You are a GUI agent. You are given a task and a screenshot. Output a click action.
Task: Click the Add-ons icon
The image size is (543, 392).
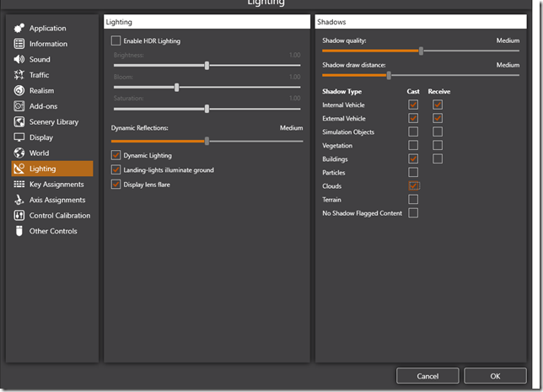[x=19, y=106]
